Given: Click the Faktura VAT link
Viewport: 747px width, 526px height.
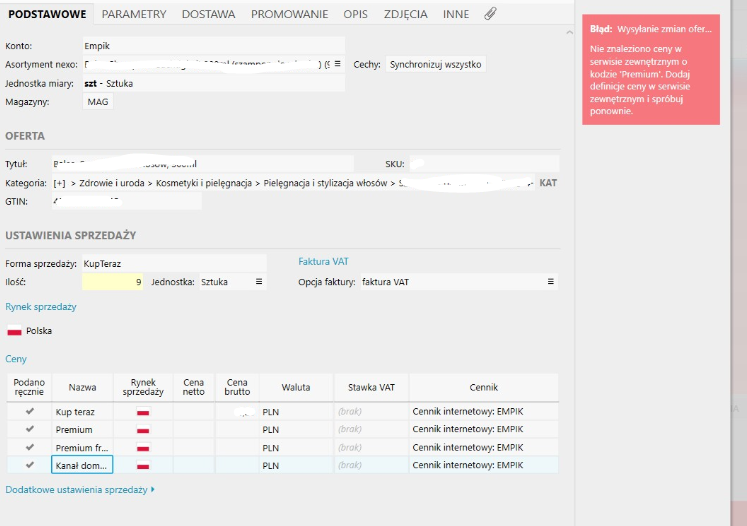Looking at the screenshot, I should tap(323, 262).
